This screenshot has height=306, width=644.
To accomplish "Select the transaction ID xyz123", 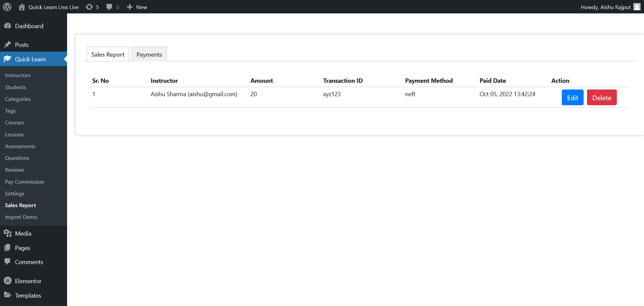I will click(332, 94).
